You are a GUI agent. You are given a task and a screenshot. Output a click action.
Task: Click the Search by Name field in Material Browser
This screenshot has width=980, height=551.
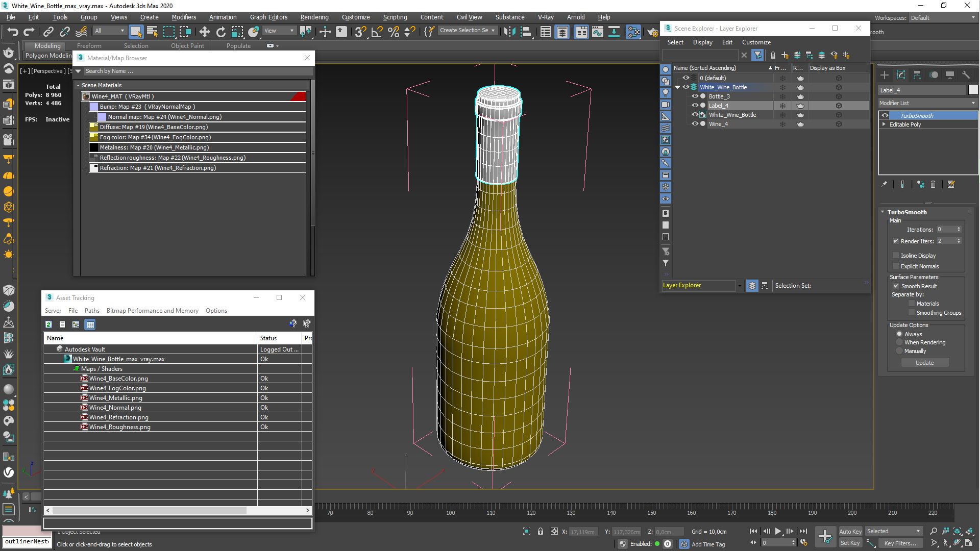pyautogui.click(x=198, y=71)
